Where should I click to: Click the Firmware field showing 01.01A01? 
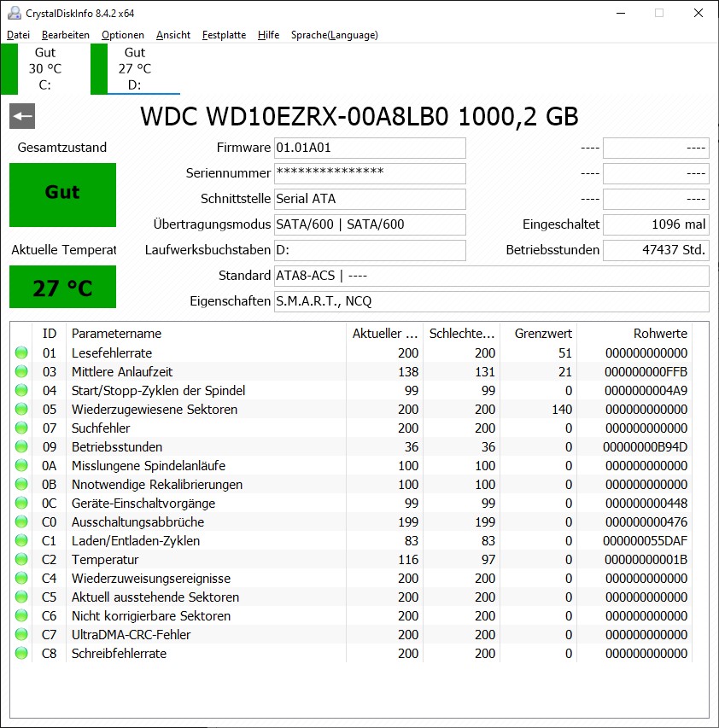pyautogui.click(x=371, y=148)
